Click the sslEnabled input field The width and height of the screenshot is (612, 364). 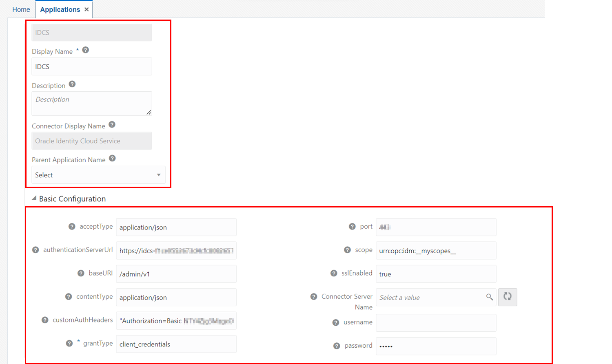[436, 274]
